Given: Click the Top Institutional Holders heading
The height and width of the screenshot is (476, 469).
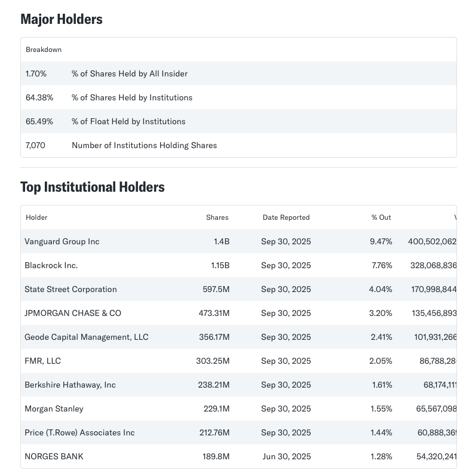Looking at the screenshot, I should click(93, 187).
